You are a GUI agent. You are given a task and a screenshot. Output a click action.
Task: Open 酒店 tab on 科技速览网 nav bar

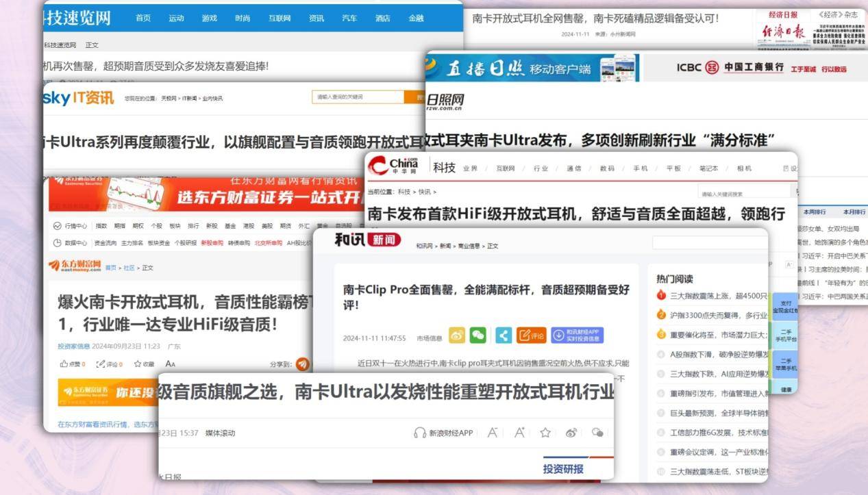[x=382, y=18]
